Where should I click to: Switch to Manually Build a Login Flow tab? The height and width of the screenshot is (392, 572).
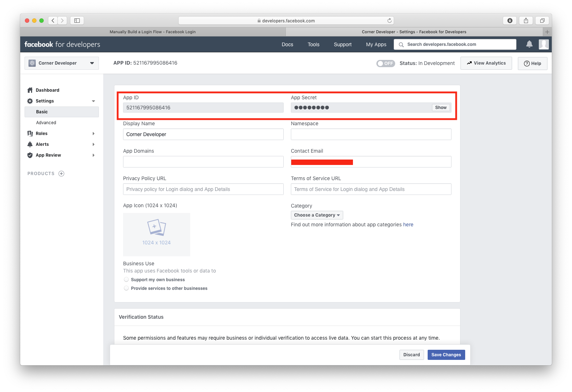click(153, 32)
